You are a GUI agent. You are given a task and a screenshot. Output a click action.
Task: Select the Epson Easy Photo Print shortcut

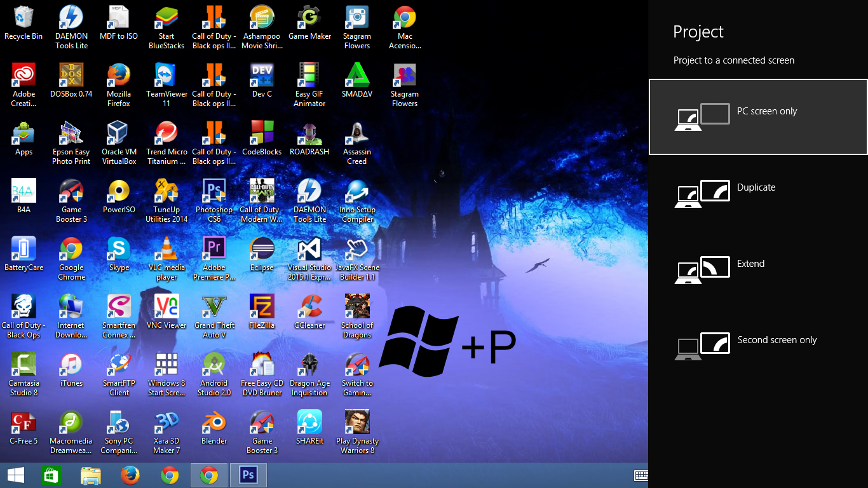[71, 144]
